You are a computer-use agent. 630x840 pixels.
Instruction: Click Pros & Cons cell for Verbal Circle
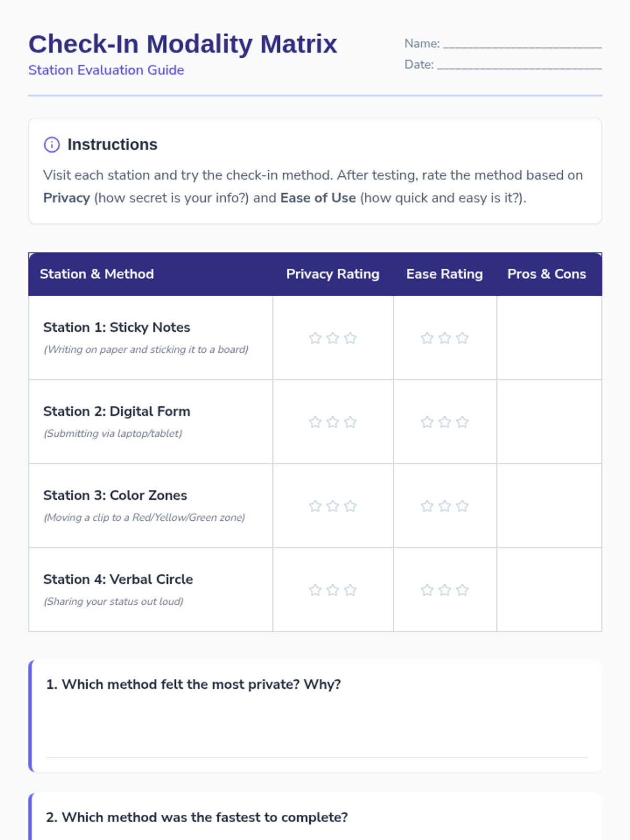pos(549,590)
